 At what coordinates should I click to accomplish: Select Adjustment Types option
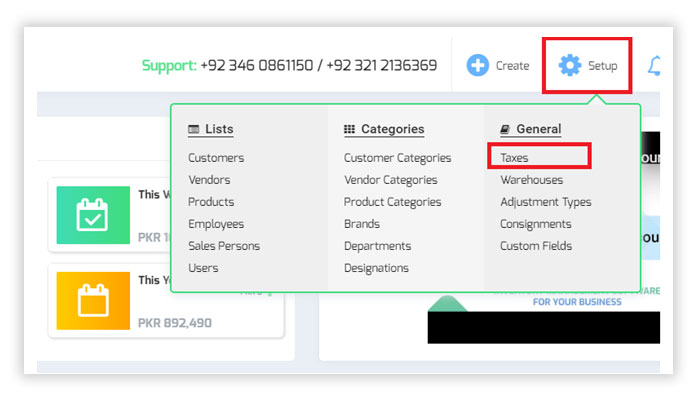pos(546,202)
